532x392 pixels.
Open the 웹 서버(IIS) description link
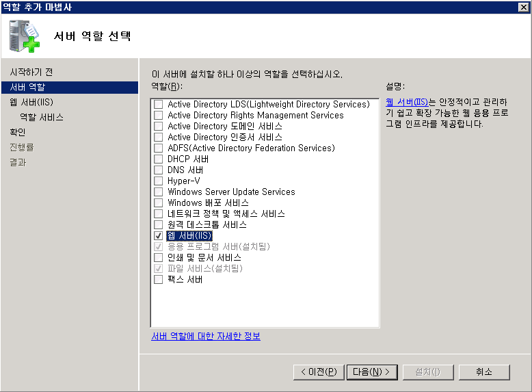407,102
